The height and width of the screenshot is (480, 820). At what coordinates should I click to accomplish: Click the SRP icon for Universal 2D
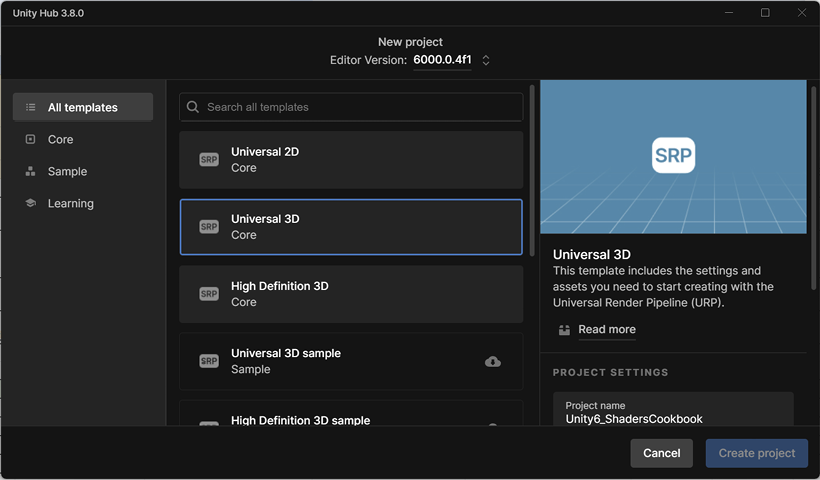208,160
